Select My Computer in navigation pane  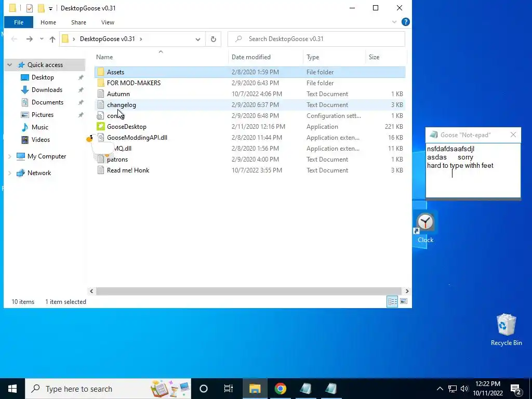click(x=46, y=156)
